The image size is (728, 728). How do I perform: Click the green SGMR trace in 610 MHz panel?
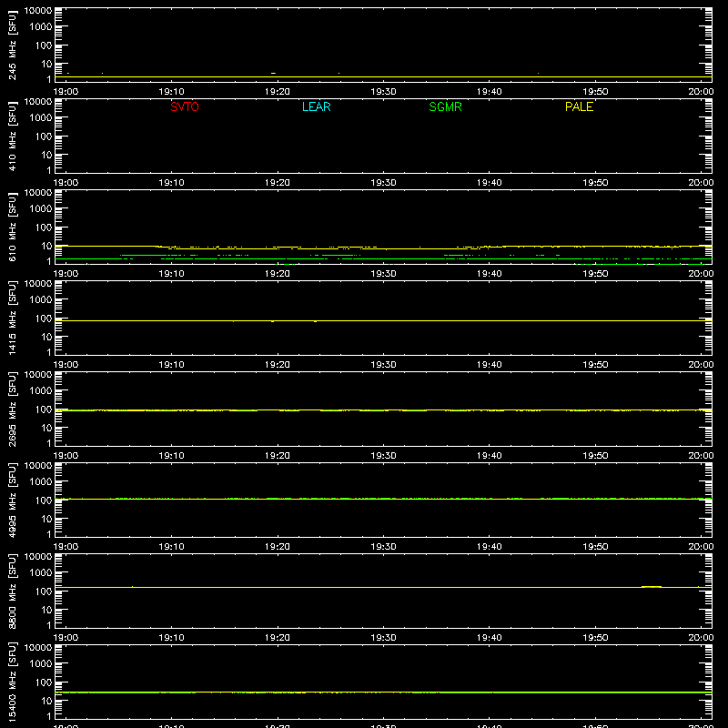pyautogui.click(x=383, y=259)
